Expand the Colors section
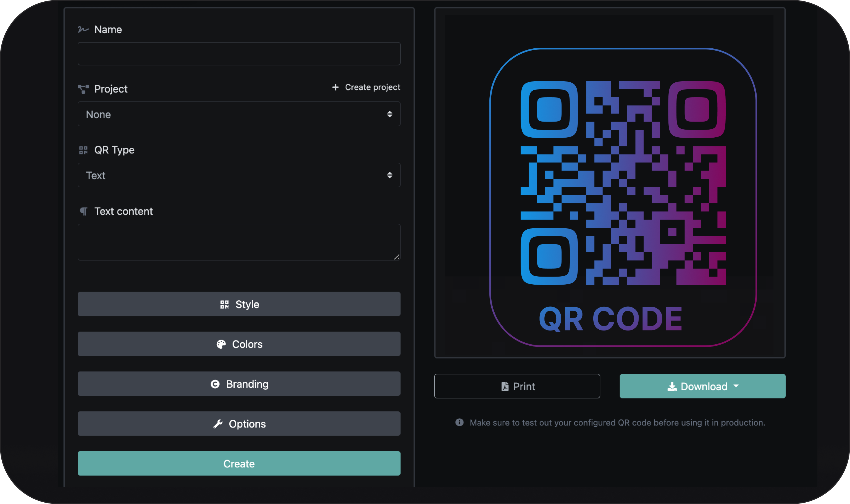This screenshot has width=850, height=504. pos(239,344)
